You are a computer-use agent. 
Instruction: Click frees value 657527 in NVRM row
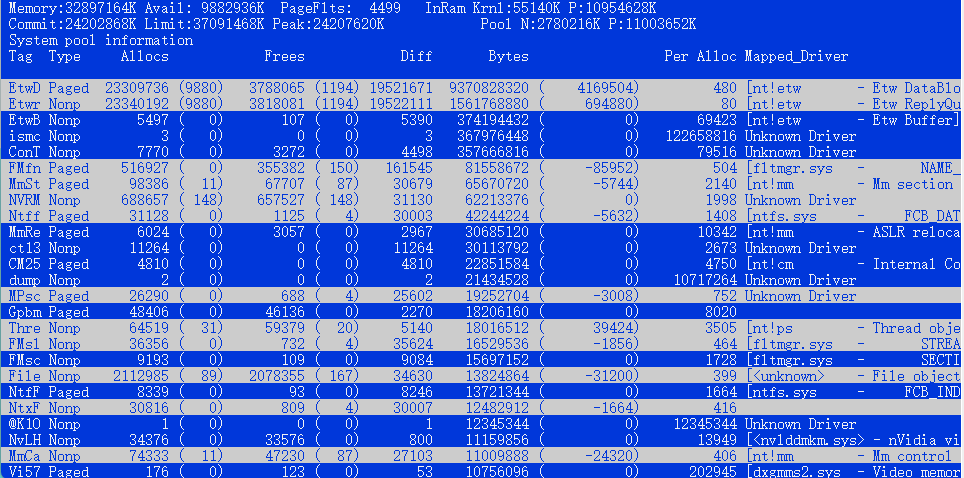pos(280,200)
